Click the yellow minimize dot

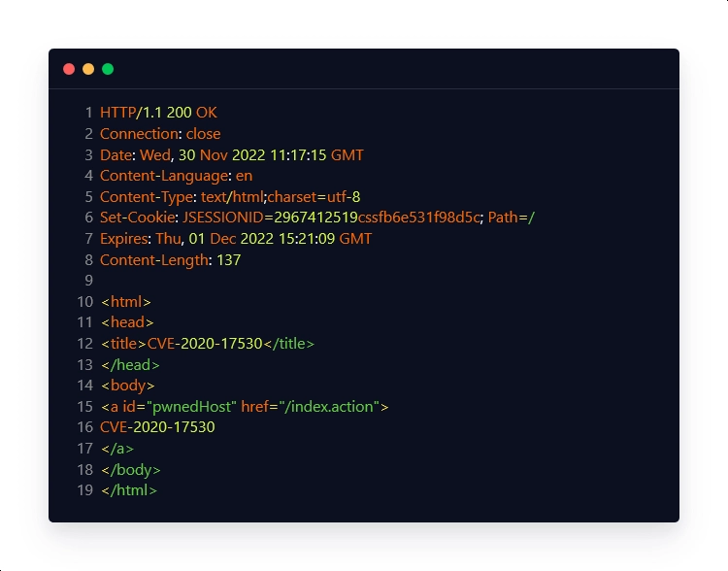pyautogui.click(x=88, y=69)
